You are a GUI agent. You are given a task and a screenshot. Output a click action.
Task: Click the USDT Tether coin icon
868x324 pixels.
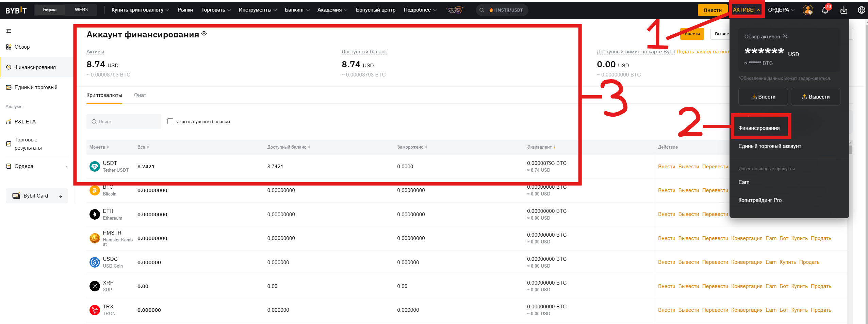(95, 167)
